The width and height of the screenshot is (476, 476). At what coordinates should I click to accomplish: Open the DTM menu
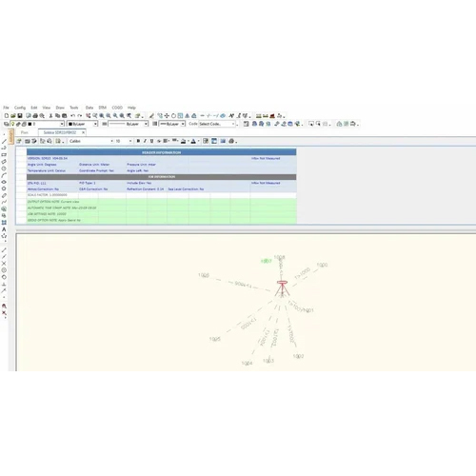point(102,108)
